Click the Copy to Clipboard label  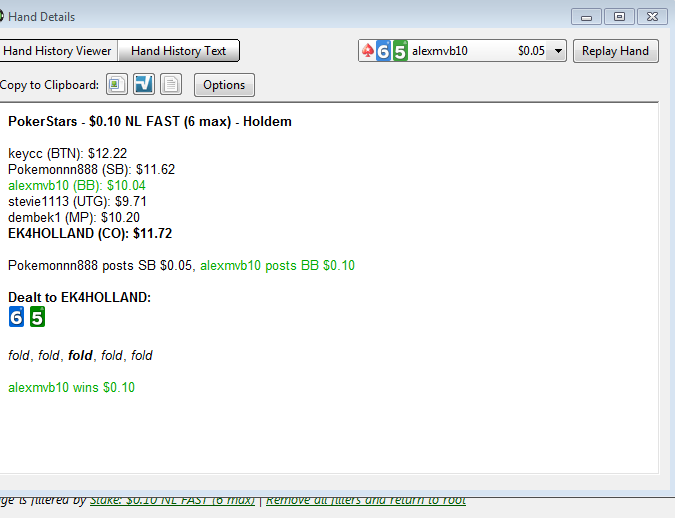(x=49, y=85)
